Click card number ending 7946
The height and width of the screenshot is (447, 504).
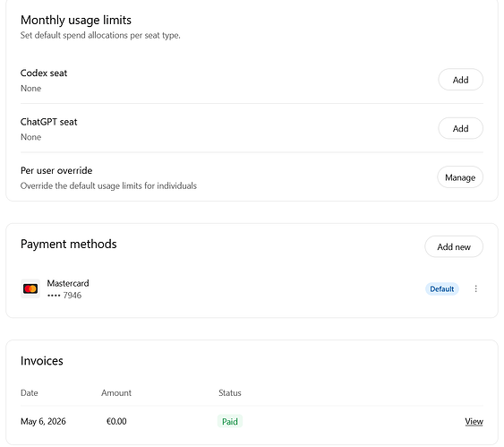64,296
